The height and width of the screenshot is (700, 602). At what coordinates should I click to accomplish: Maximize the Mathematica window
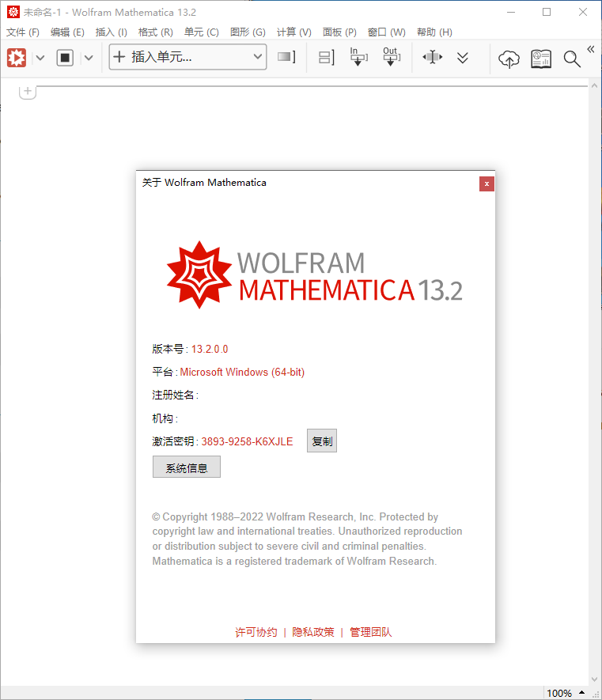coord(547,12)
